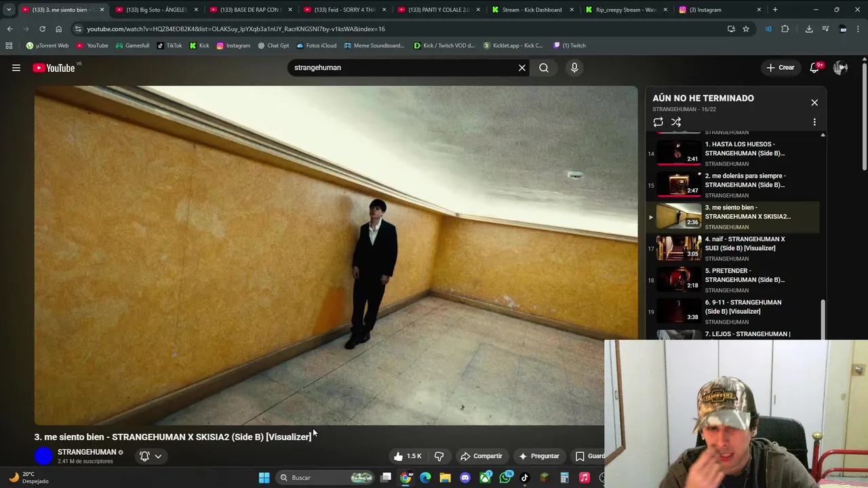Switch to the Feid - SORRY 4 THAT tab
Image resolution: width=868 pixels, height=488 pixels.
(344, 9)
